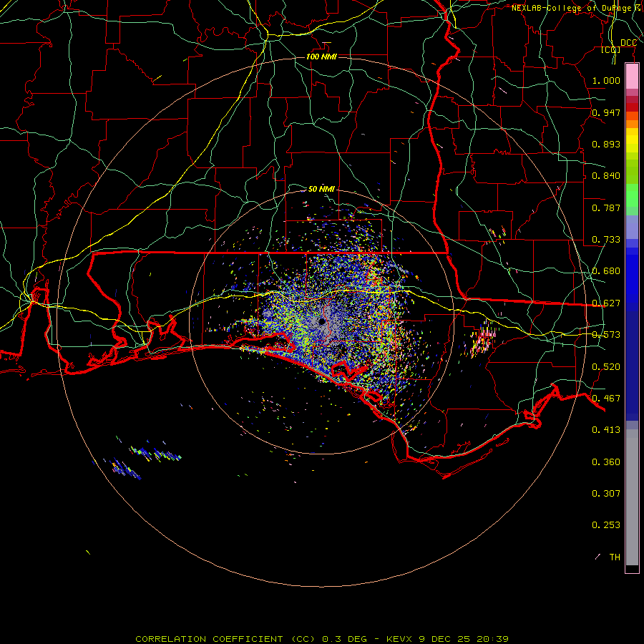Image resolution: width=644 pixels, height=644 pixels.
Task: Click the 20:39 timestamp in the caption
Action: point(492,639)
